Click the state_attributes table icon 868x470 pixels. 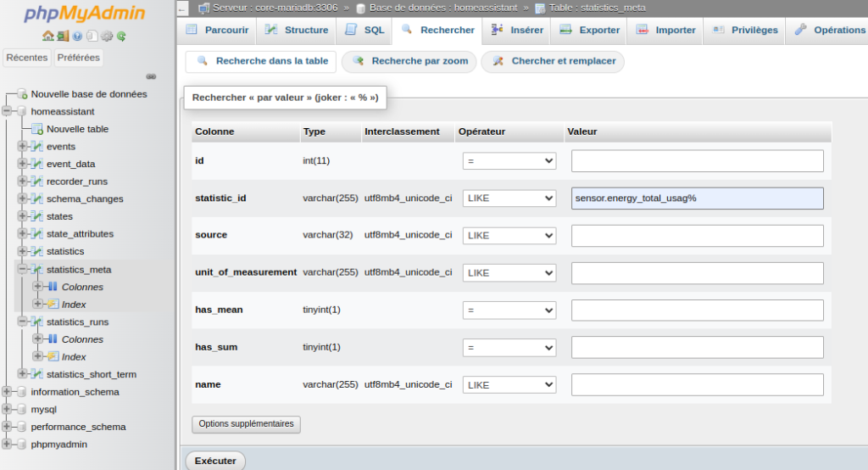37,233
